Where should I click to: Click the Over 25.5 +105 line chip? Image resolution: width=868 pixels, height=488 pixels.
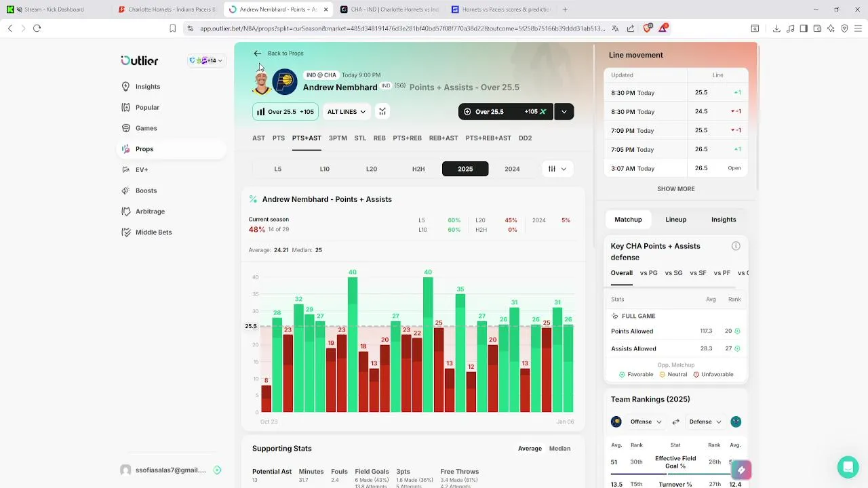[285, 112]
